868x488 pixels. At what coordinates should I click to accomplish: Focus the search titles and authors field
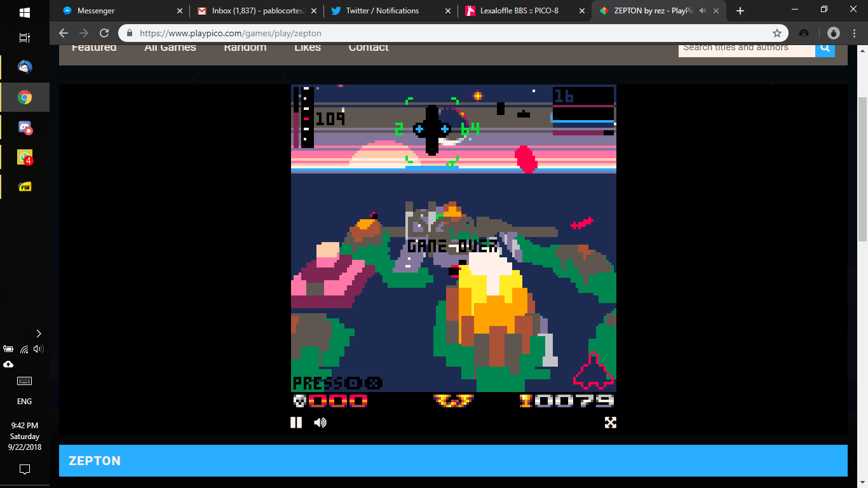click(x=747, y=47)
